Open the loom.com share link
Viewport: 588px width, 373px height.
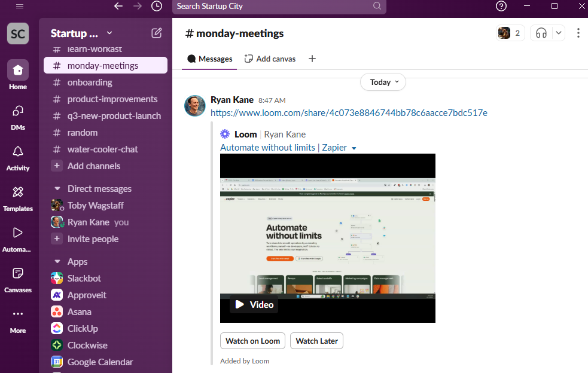(x=349, y=113)
